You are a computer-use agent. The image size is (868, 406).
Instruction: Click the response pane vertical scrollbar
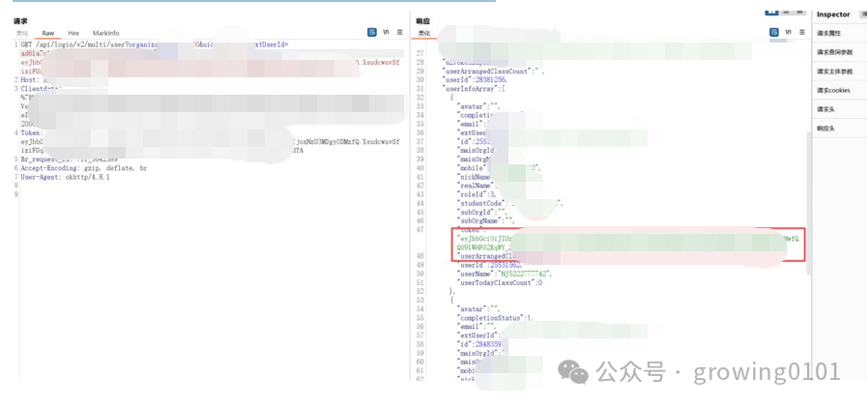[x=808, y=202]
